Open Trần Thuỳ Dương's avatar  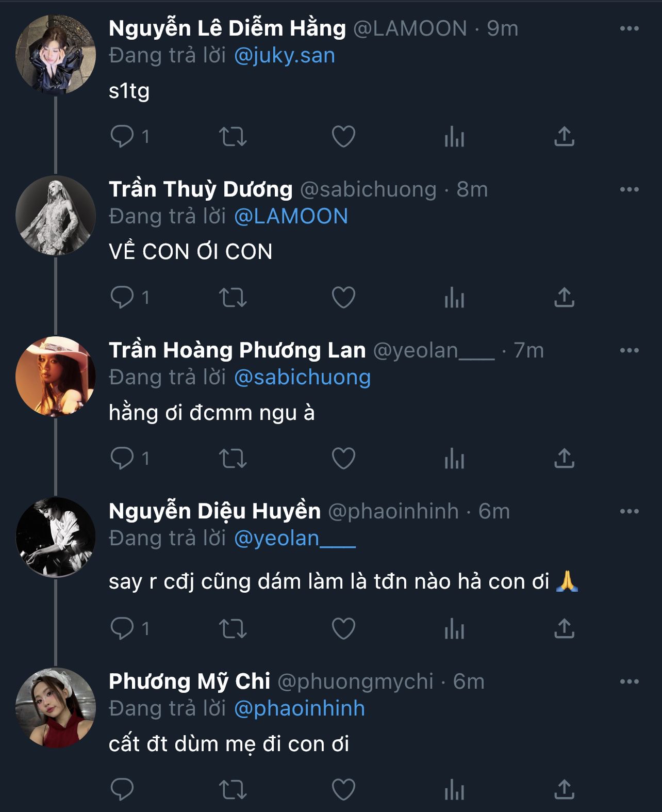56,216
